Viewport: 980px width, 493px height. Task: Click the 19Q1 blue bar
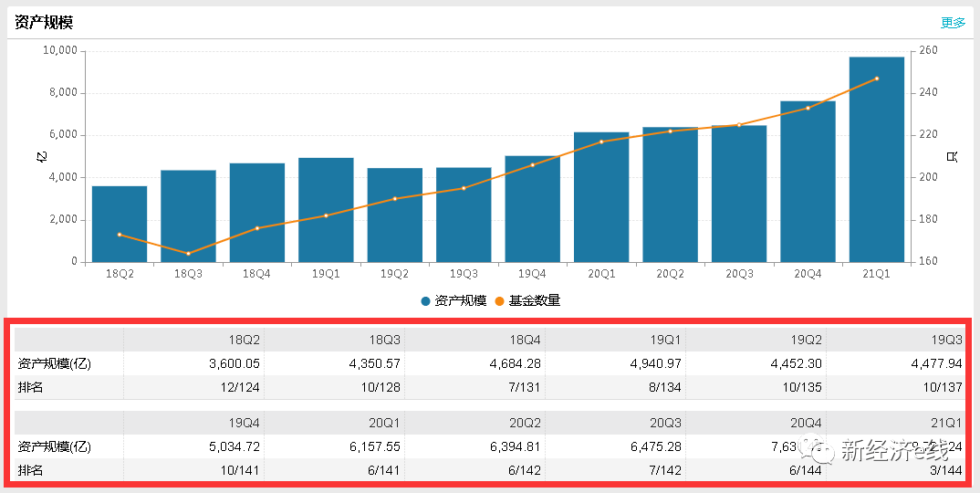coord(326,210)
